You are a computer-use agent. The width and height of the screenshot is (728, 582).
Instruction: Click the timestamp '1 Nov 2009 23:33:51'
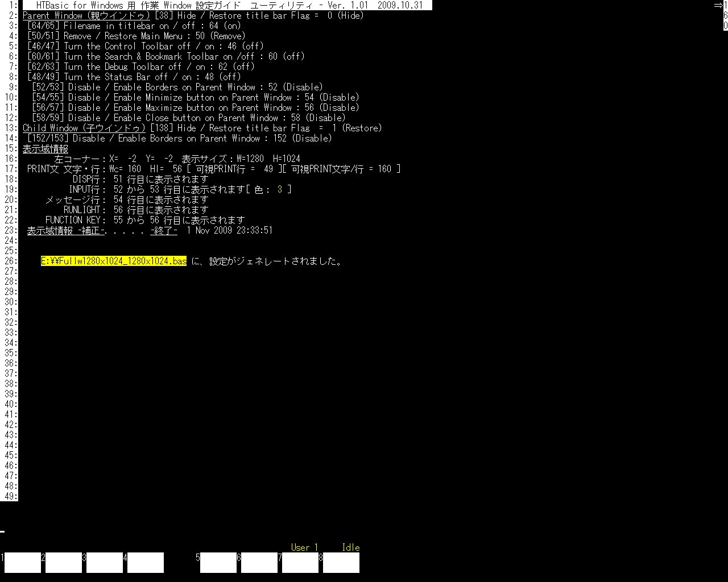click(x=230, y=230)
